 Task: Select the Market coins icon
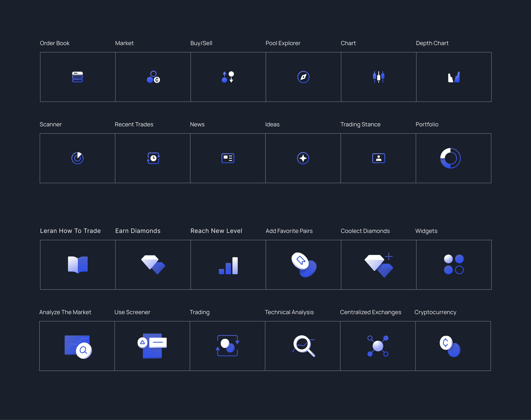[153, 77]
